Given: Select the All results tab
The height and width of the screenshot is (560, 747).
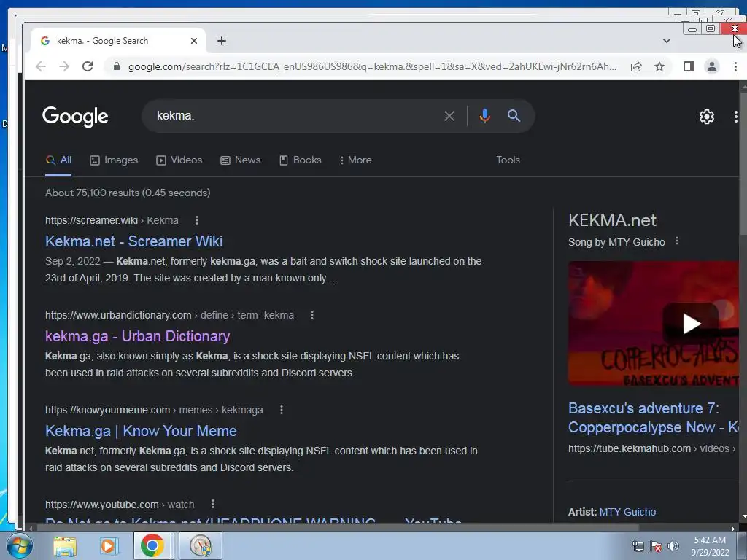Looking at the screenshot, I should 58,160.
